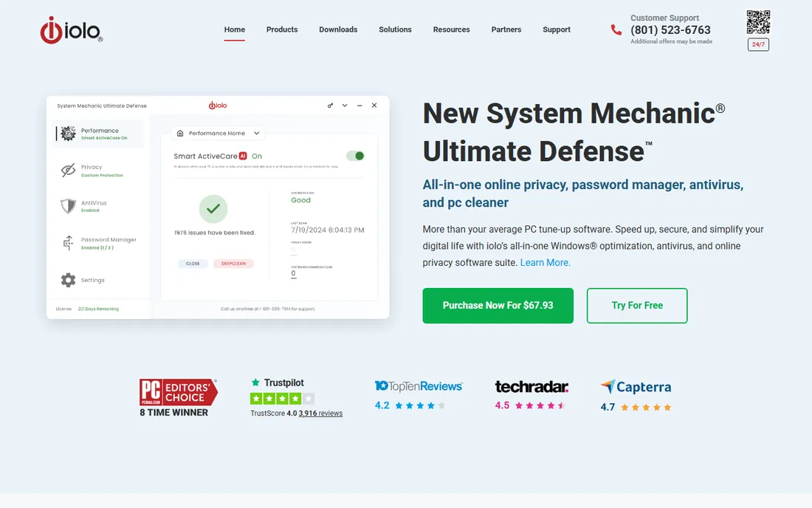The width and height of the screenshot is (812, 508).
Task: Click the 'Good' system status value
Action: coord(301,200)
